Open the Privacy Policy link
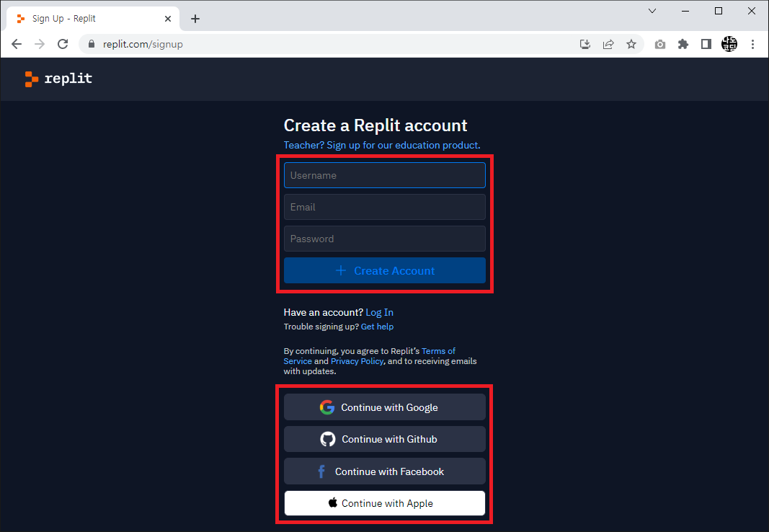This screenshot has height=532, width=769. 357,361
